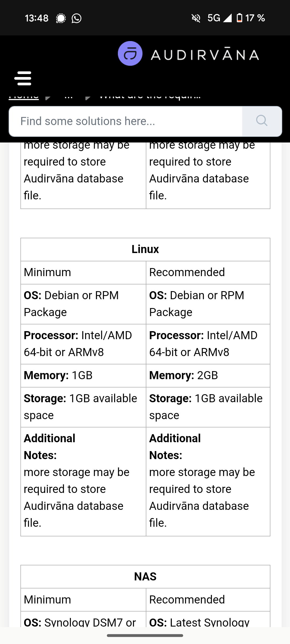Tap the muted sound status icon

(196, 18)
